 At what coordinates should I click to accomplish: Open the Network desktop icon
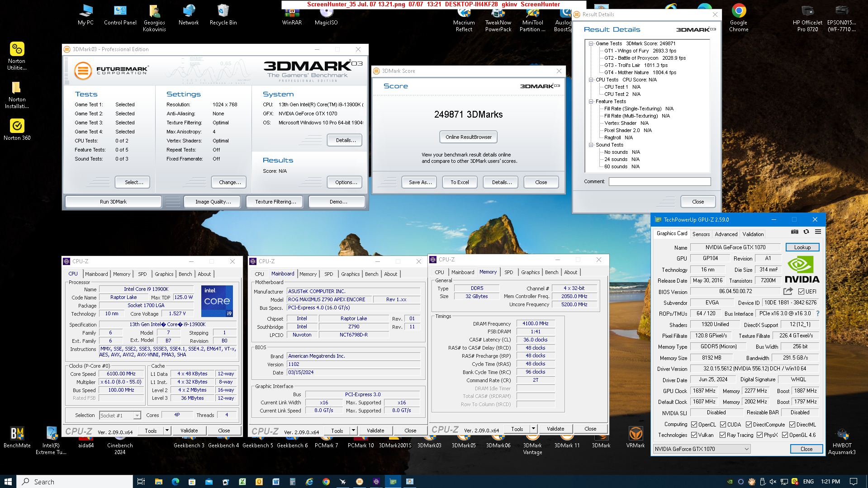(x=189, y=14)
